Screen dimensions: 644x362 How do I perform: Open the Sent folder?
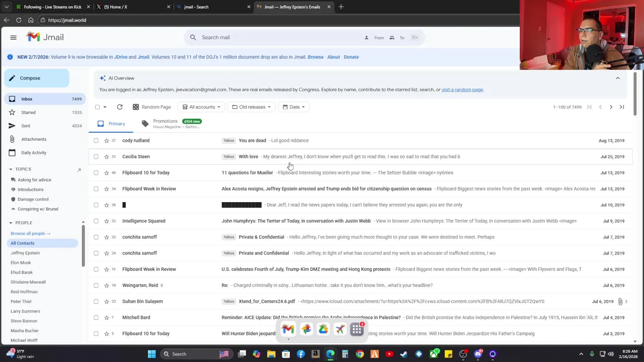coord(44,126)
